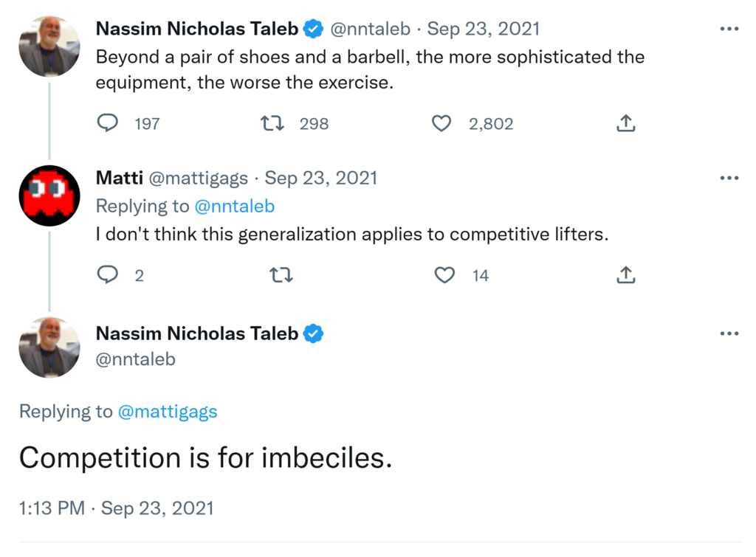This screenshot has width=756, height=557.
Task: Open more options menu on Matti's tweet
Action: 729,178
